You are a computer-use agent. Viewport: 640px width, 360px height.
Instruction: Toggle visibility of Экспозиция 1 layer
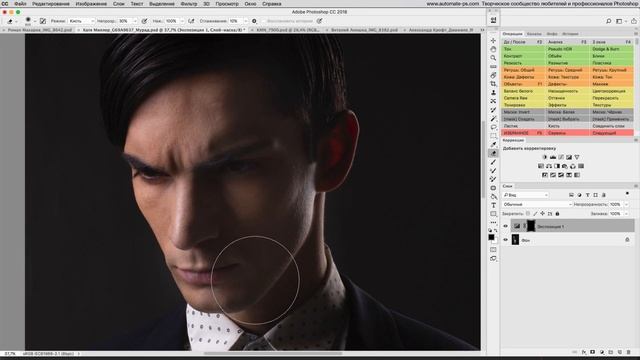pyautogui.click(x=505, y=226)
